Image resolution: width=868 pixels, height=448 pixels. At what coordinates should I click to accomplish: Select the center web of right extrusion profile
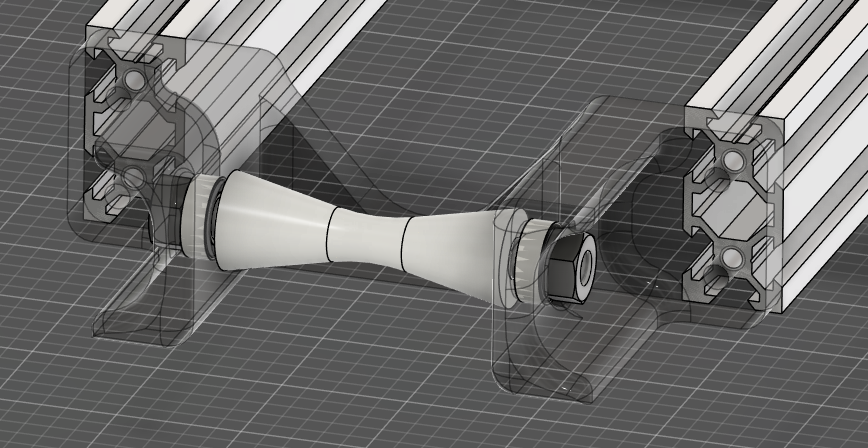pyautogui.click(x=730, y=208)
